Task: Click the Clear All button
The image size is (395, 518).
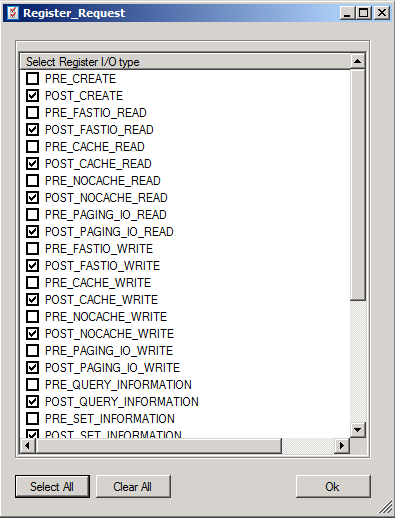Action: click(133, 487)
